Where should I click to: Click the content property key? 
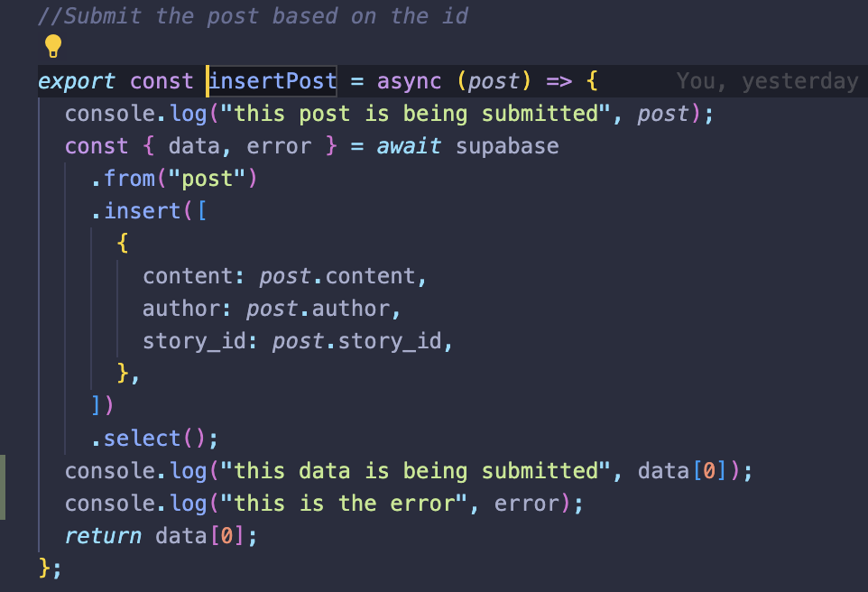tap(188, 276)
